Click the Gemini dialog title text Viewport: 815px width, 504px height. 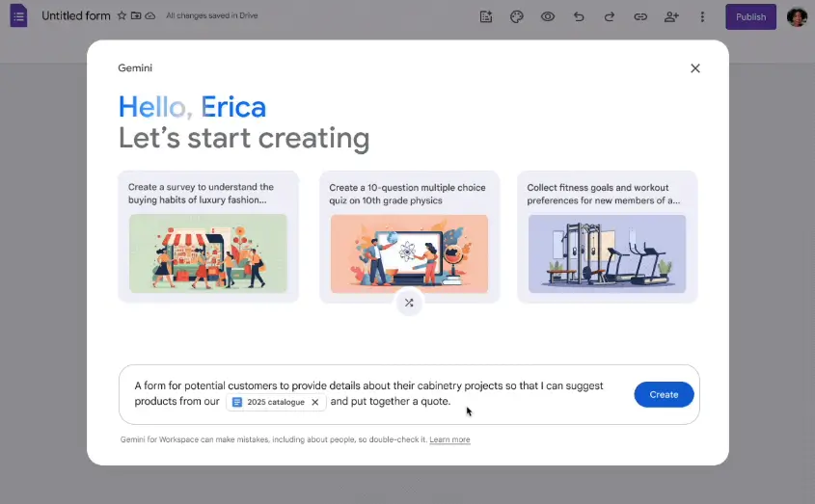click(135, 68)
